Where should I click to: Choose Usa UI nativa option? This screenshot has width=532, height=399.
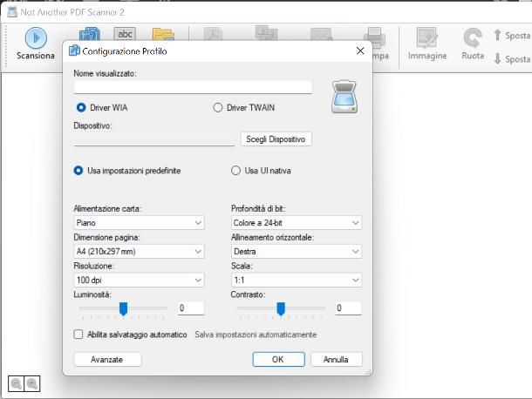235,171
